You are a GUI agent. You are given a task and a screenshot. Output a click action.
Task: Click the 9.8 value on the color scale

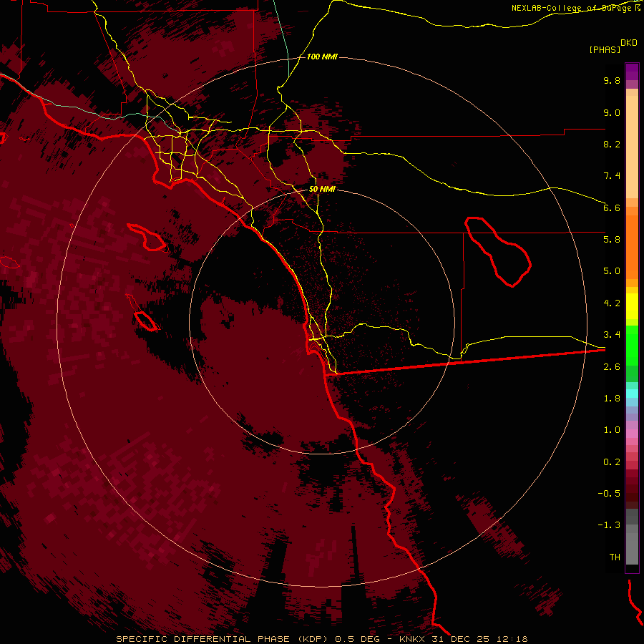[612, 80]
